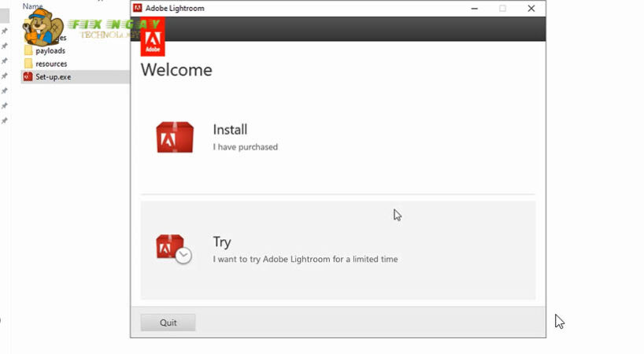Minimize the Adobe Lightroom installer window

pos(475,9)
